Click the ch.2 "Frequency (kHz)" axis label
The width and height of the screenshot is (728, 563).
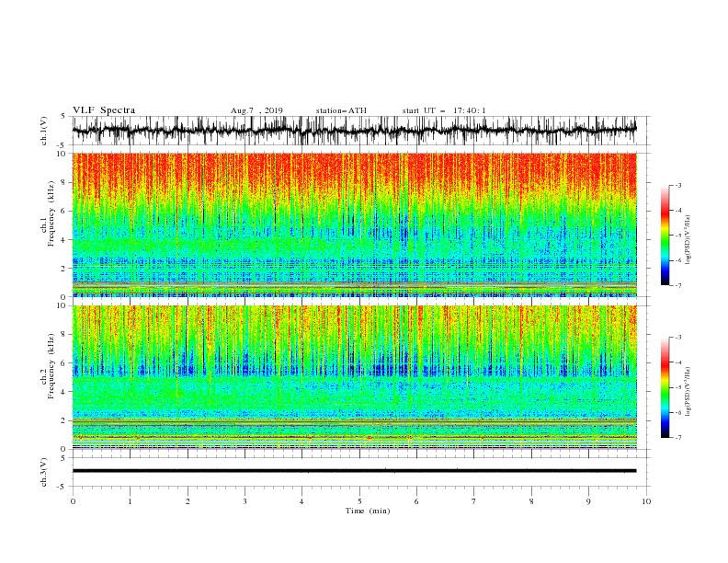[51, 365]
